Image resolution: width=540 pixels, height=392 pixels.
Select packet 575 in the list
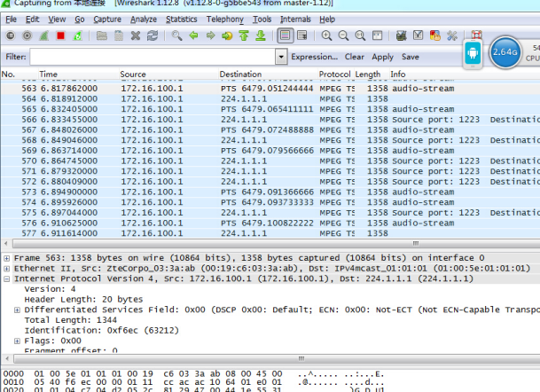270,213
